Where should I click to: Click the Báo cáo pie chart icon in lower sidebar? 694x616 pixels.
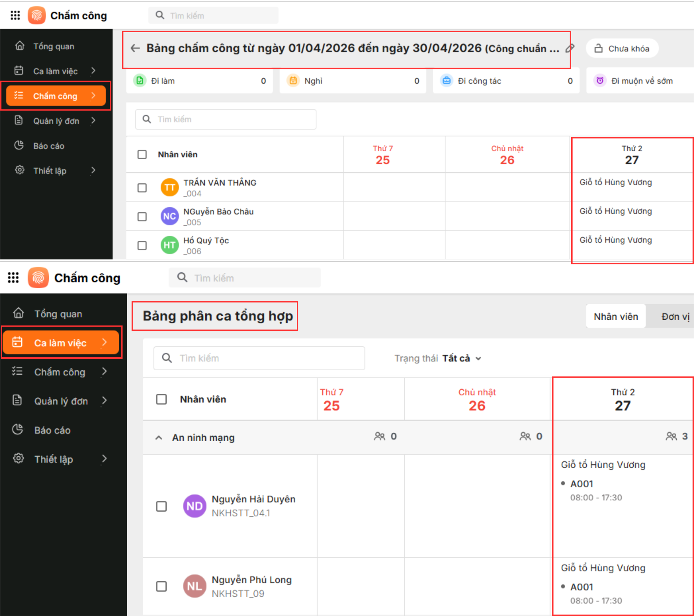pyautogui.click(x=18, y=430)
